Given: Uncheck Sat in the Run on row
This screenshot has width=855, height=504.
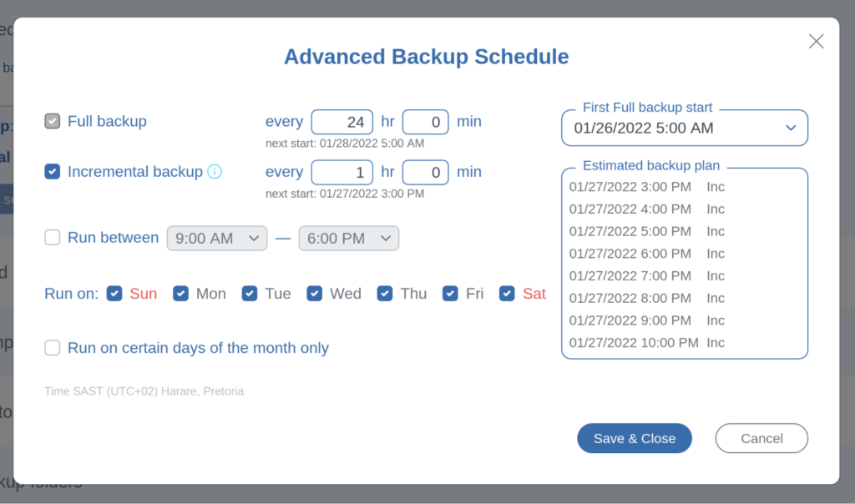Looking at the screenshot, I should coord(507,293).
